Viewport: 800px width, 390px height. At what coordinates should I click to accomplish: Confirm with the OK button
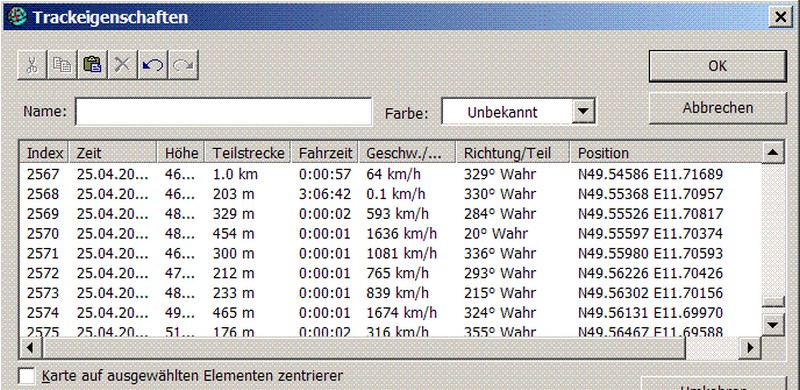tap(717, 66)
